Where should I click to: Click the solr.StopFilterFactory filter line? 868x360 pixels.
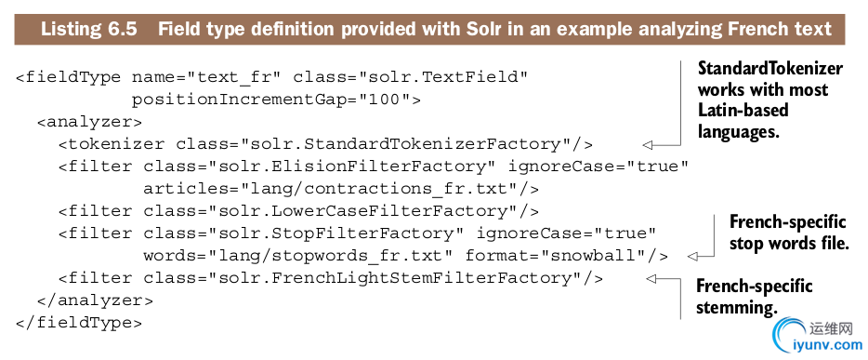pyautogui.click(x=358, y=233)
